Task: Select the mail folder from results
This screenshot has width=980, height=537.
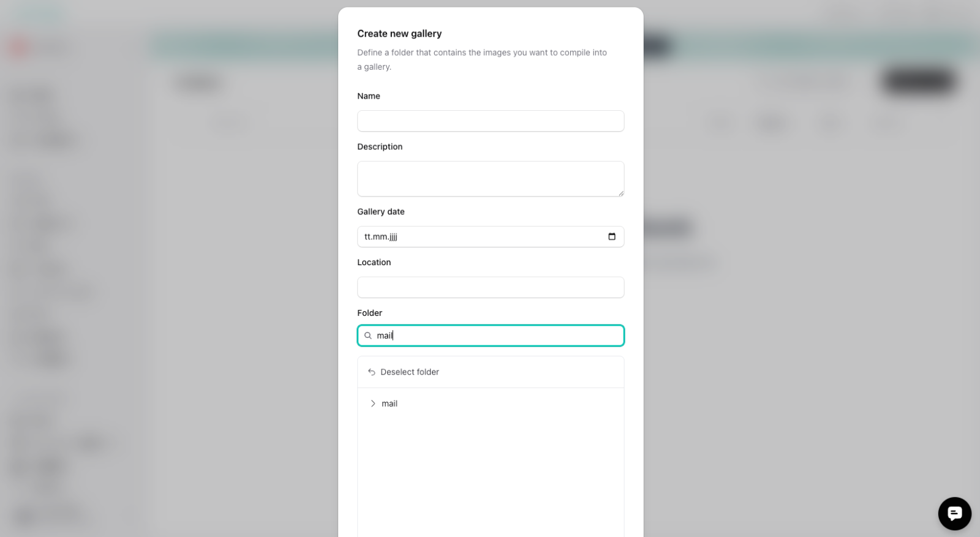Action: point(390,404)
